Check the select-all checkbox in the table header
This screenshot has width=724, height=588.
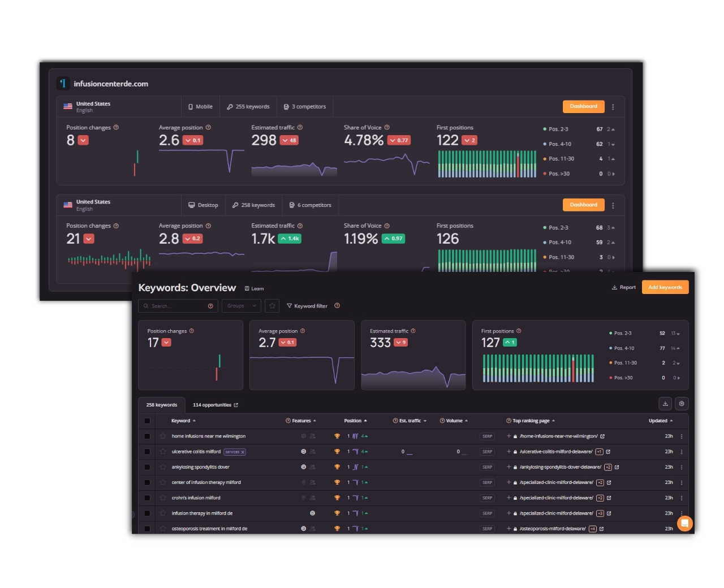147,421
